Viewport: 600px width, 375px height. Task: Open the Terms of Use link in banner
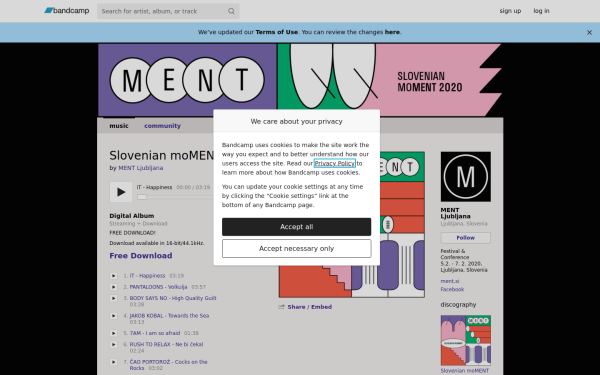pyautogui.click(x=276, y=32)
